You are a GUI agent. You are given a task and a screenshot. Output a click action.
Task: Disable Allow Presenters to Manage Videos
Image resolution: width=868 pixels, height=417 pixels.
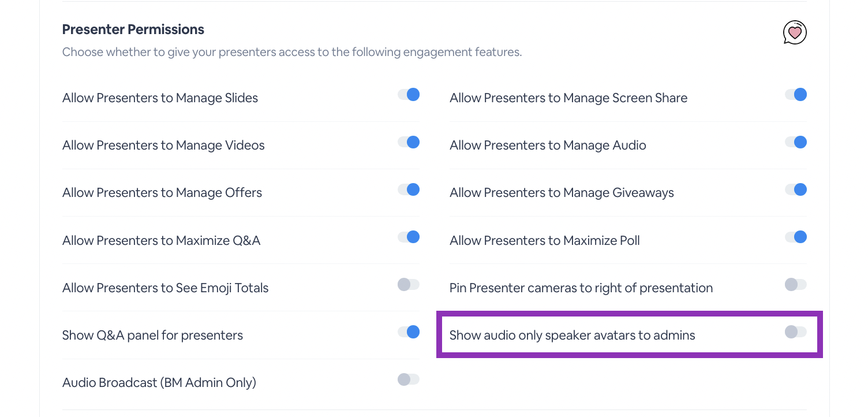[x=409, y=142]
